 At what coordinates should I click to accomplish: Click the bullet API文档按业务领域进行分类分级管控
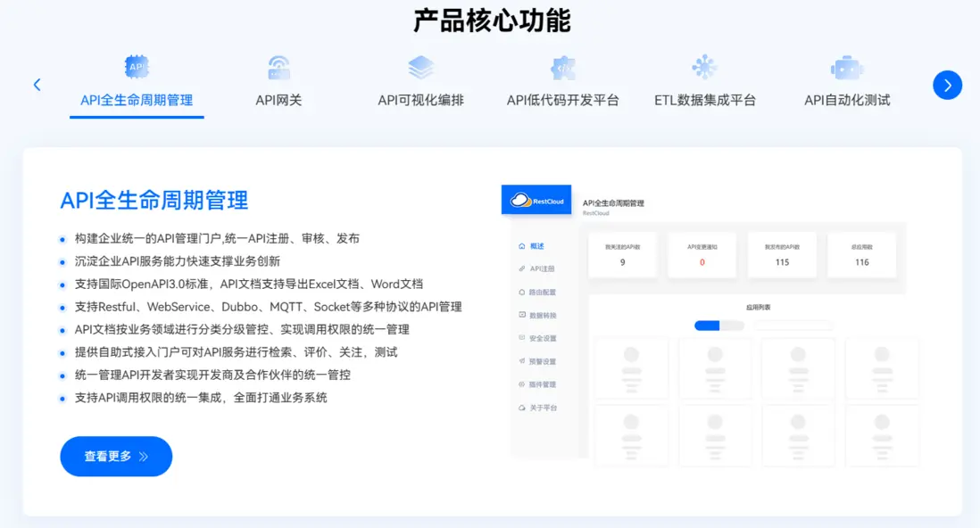[x=242, y=329]
